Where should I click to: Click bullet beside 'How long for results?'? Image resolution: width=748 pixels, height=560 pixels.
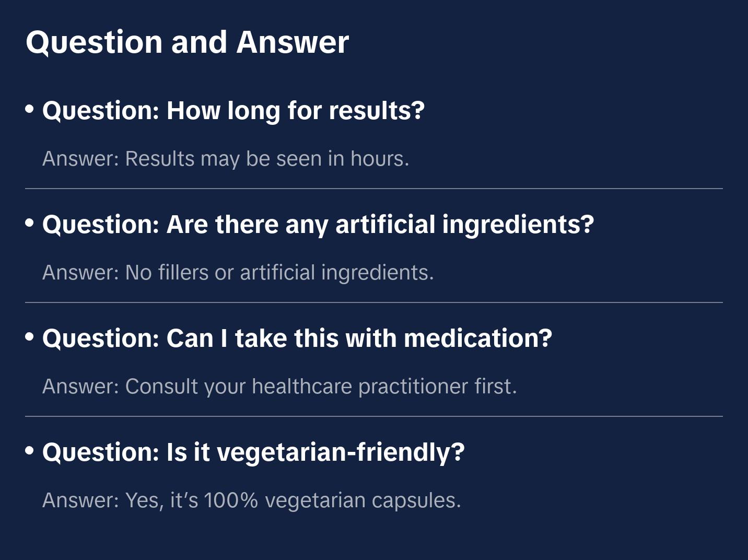coord(30,109)
